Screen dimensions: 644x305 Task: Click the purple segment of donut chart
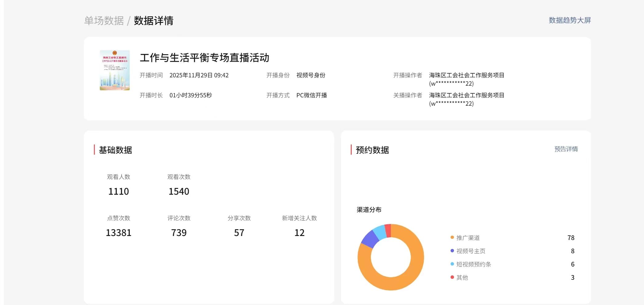[x=370, y=239]
